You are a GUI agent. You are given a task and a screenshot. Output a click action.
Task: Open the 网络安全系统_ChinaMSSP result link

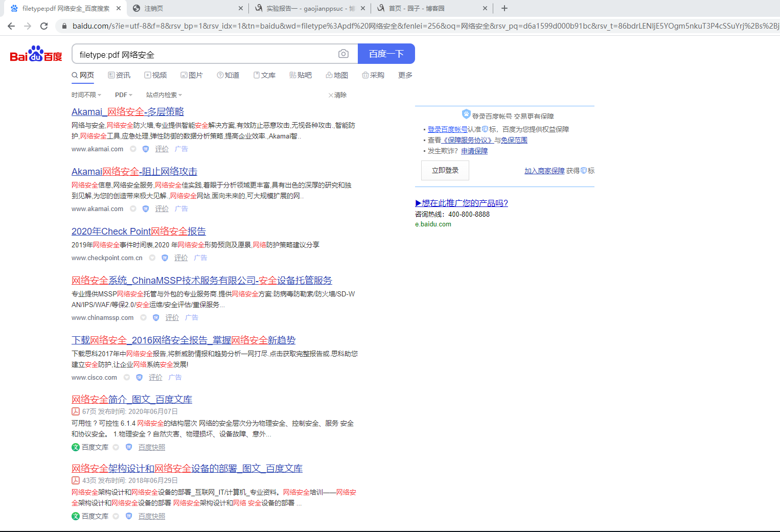tap(202, 281)
